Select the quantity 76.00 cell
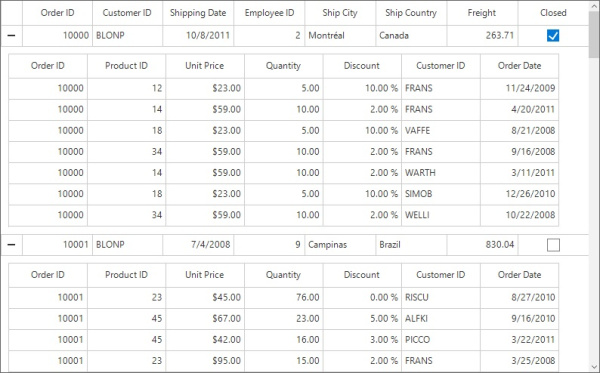The width and height of the screenshot is (600, 373). [283, 297]
